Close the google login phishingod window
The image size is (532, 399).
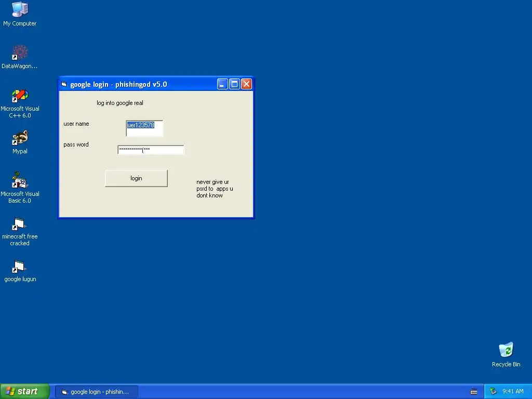coord(246,84)
